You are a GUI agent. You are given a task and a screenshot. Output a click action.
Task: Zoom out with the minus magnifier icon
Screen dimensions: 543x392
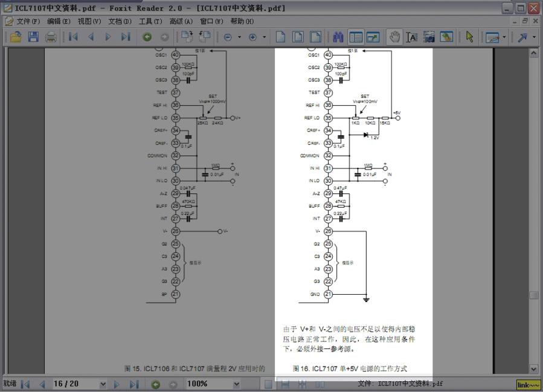pyautogui.click(x=228, y=37)
